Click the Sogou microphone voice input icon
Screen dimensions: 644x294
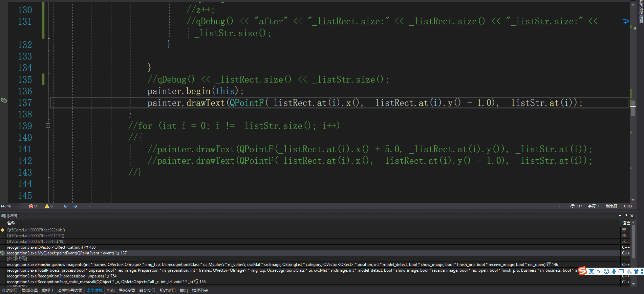point(614,271)
